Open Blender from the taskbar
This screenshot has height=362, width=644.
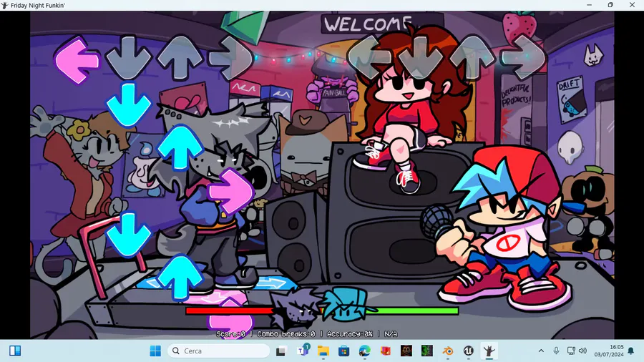point(448,351)
